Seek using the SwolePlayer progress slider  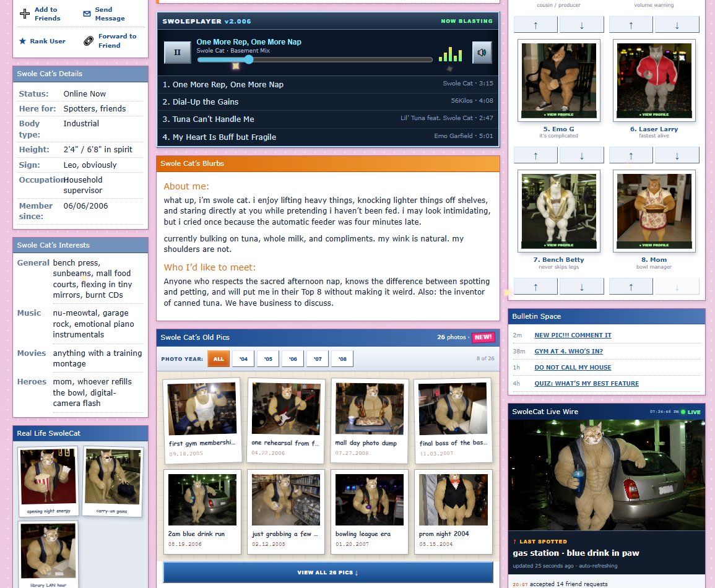[x=314, y=59]
